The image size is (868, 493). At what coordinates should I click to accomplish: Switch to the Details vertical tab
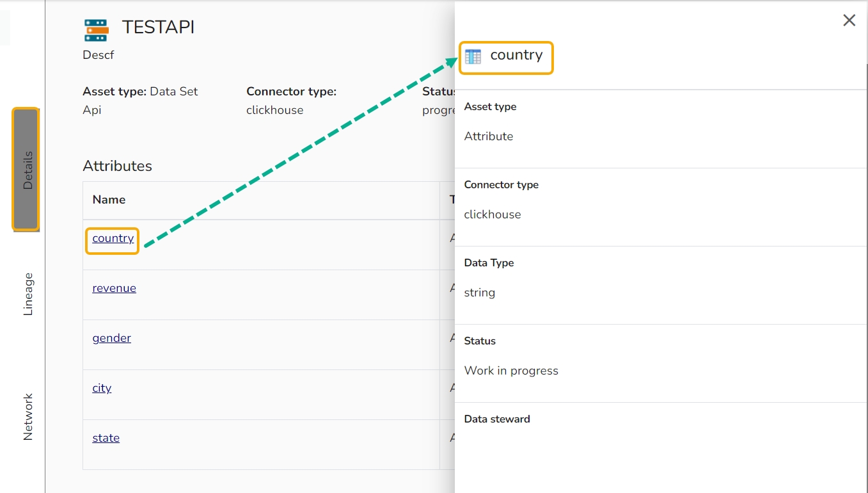pos(27,170)
